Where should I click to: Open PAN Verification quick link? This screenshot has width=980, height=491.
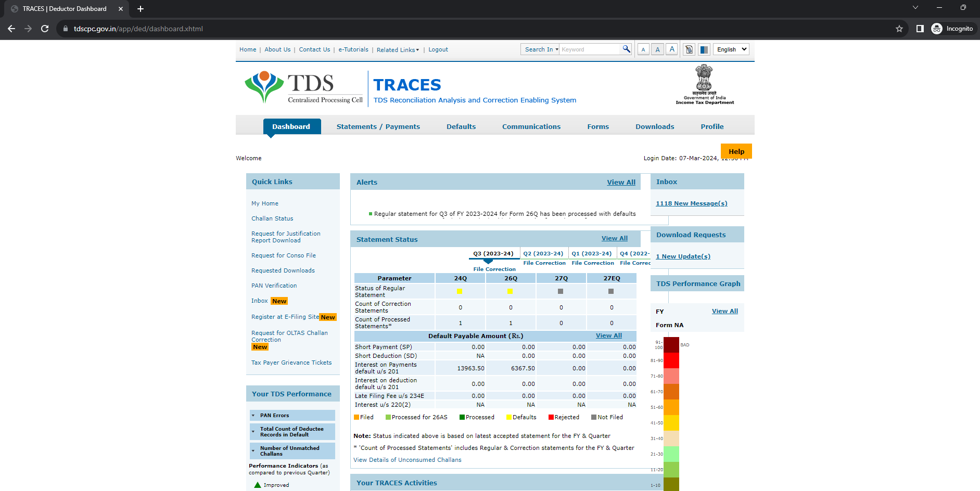point(274,286)
